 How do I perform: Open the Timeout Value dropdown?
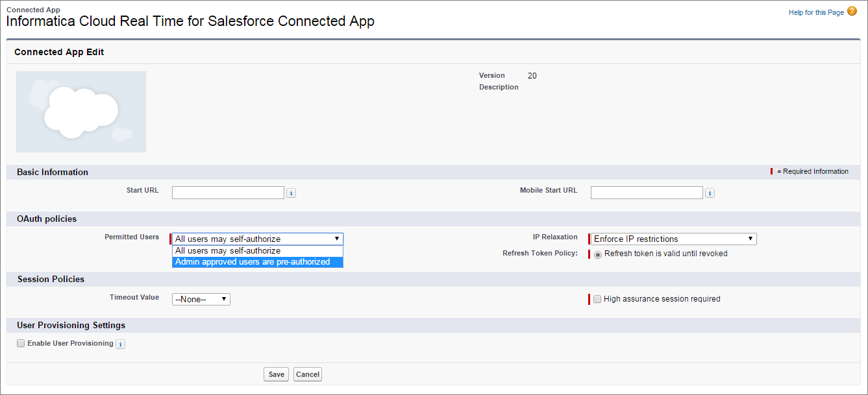coord(201,299)
